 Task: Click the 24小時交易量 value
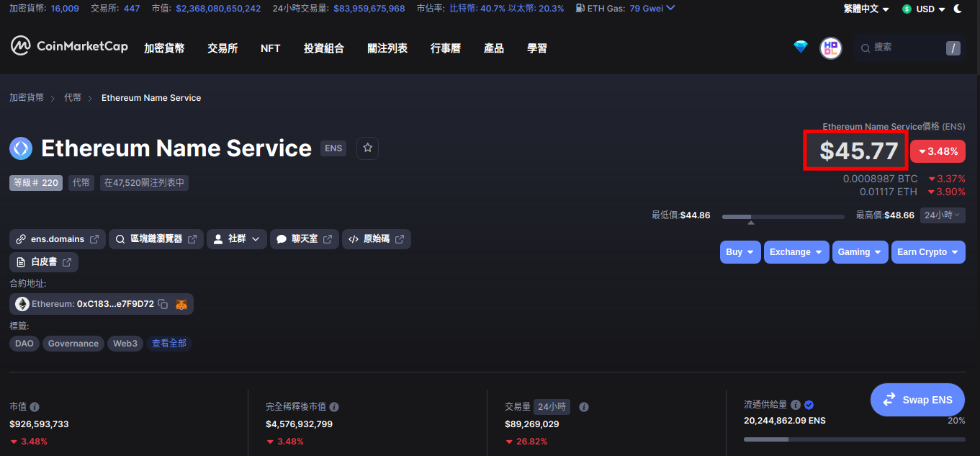click(369, 9)
